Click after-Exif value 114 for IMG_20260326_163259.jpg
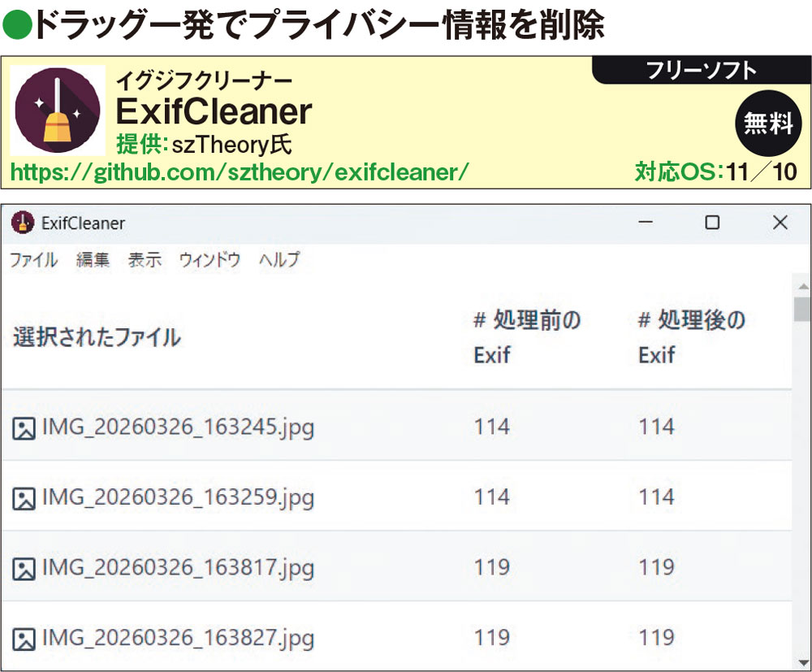The width and height of the screenshot is (812, 672). (x=657, y=497)
